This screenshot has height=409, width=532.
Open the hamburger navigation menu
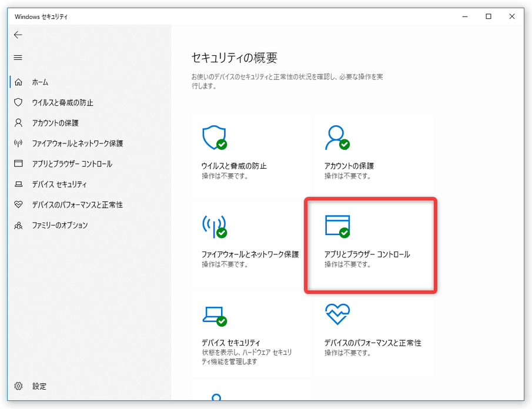[x=18, y=58]
